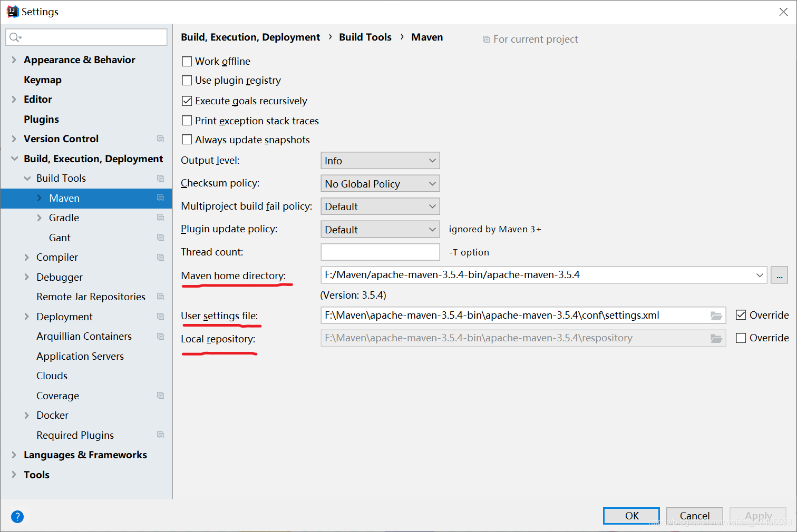The width and height of the screenshot is (797, 532).
Task: Click the Maven home directory path field
Action: point(543,275)
